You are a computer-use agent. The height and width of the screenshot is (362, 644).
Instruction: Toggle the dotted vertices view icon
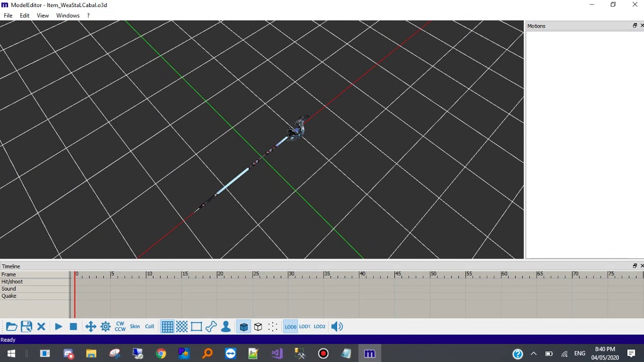pos(273,327)
